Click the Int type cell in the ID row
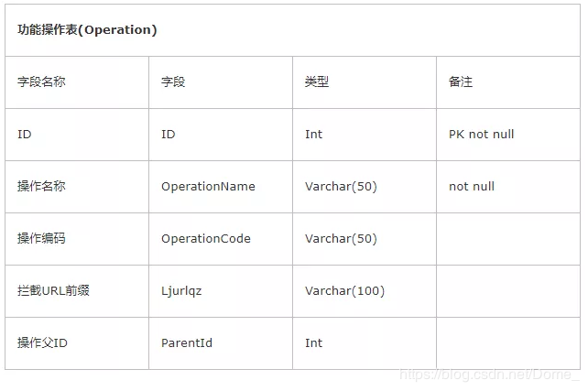588x391 pixels. click(x=313, y=135)
